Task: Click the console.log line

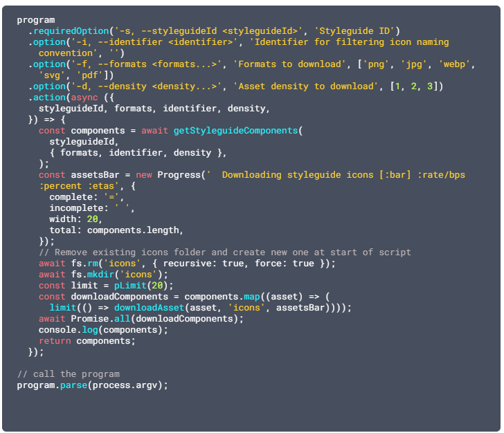Action: pos(103,330)
